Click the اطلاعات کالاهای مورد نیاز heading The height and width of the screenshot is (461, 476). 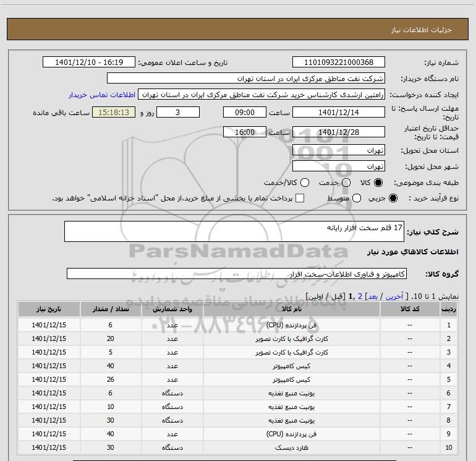[x=412, y=252]
